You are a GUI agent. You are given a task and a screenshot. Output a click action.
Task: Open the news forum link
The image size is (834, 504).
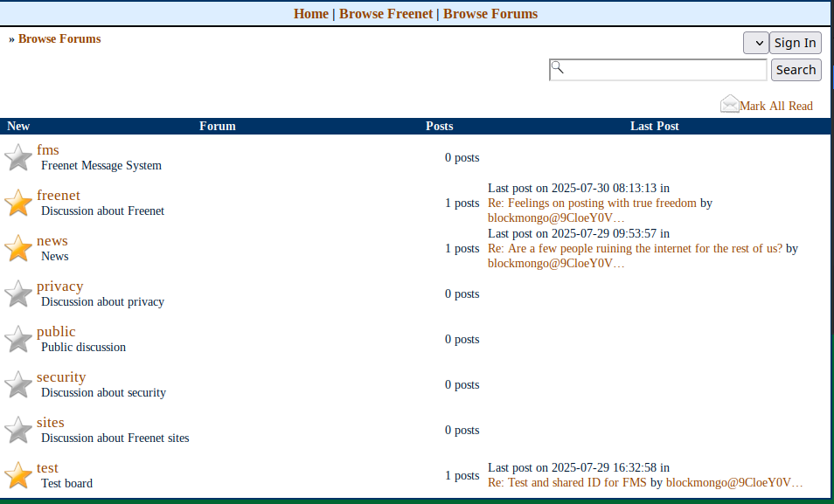[x=52, y=241]
